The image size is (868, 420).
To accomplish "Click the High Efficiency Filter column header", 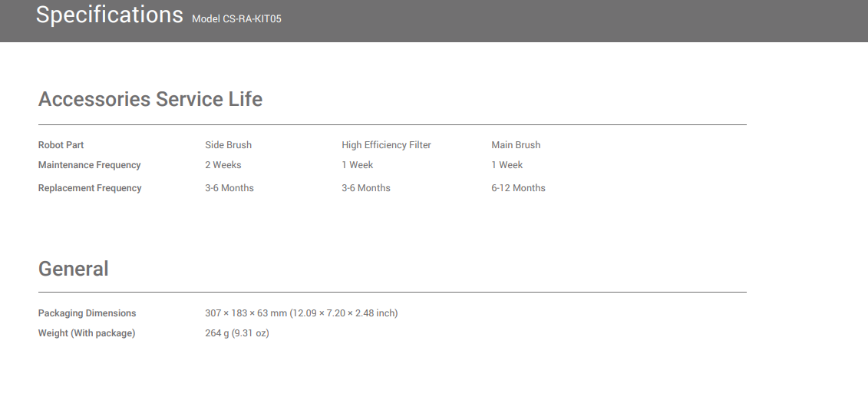I will 386,145.
